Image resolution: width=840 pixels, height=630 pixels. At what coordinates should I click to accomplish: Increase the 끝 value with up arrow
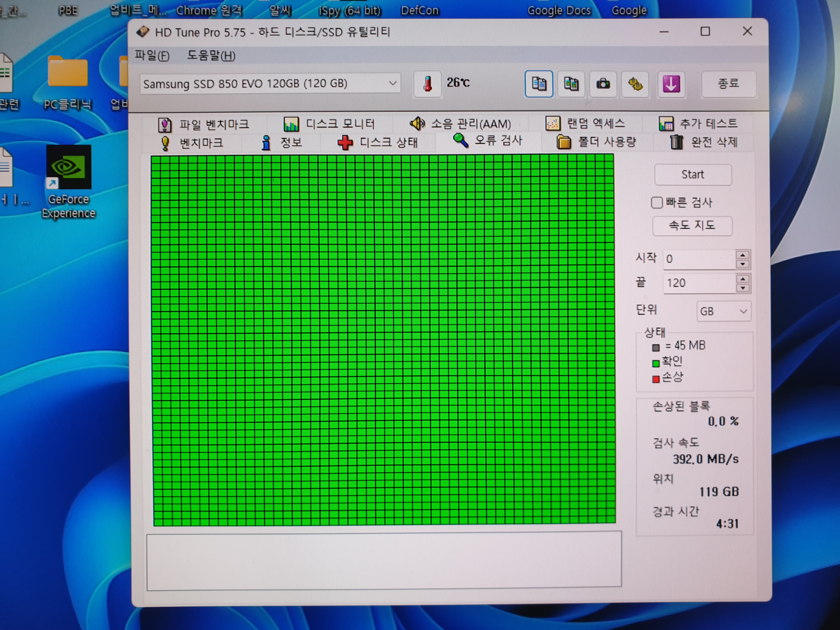coord(742,279)
